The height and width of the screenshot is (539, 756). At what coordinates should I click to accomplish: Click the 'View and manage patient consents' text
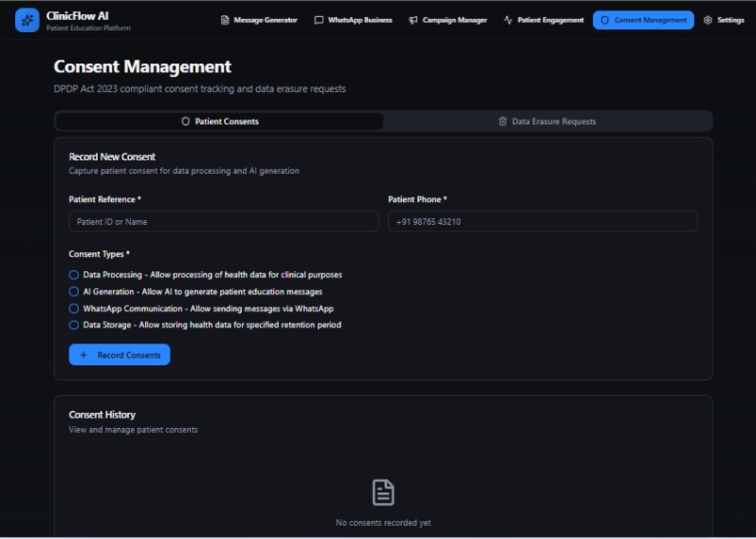[x=133, y=430]
